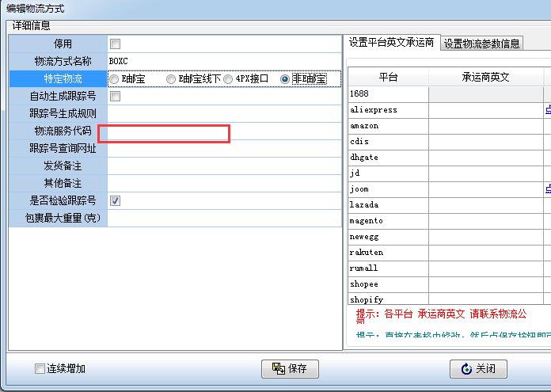
Task: Edit the 承运商英文 cell for lazada
Action: 486,205
